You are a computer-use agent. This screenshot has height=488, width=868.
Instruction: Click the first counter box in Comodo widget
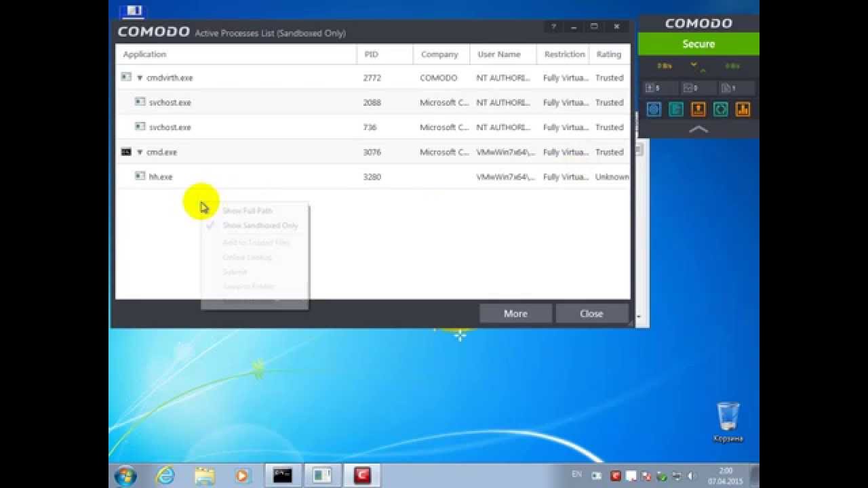(x=660, y=88)
